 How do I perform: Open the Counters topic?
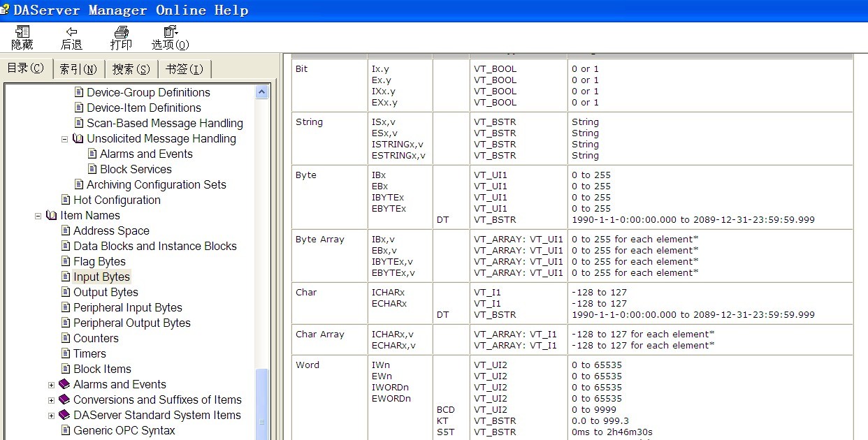coord(96,338)
